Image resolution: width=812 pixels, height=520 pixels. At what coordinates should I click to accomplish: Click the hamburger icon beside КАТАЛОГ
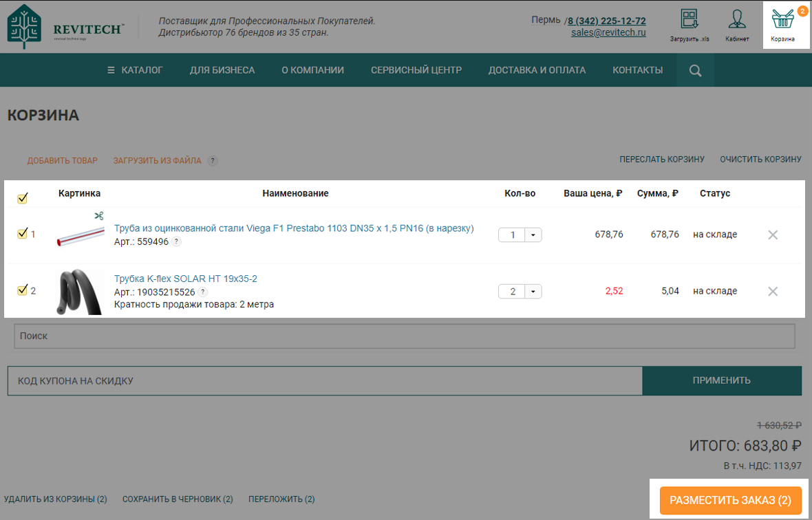click(x=111, y=70)
